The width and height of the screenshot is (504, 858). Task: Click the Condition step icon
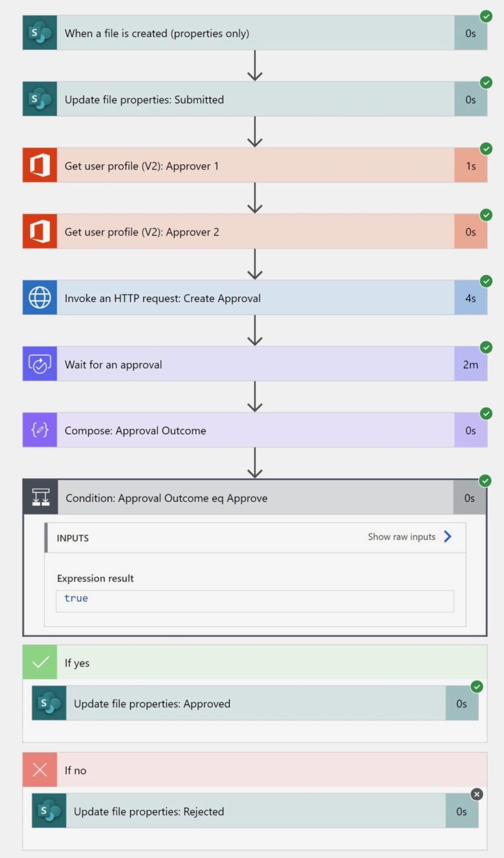[x=40, y=497]
